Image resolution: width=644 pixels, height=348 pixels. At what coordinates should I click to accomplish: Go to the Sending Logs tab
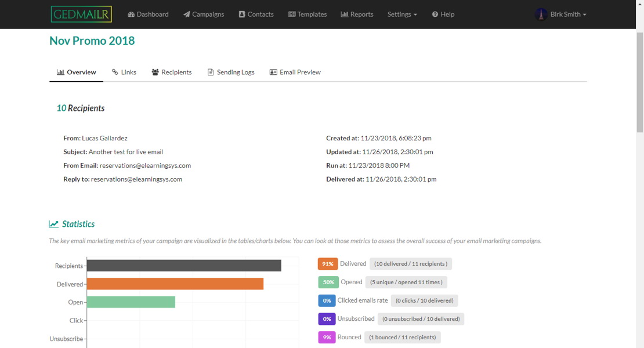[x=231, y=72]
